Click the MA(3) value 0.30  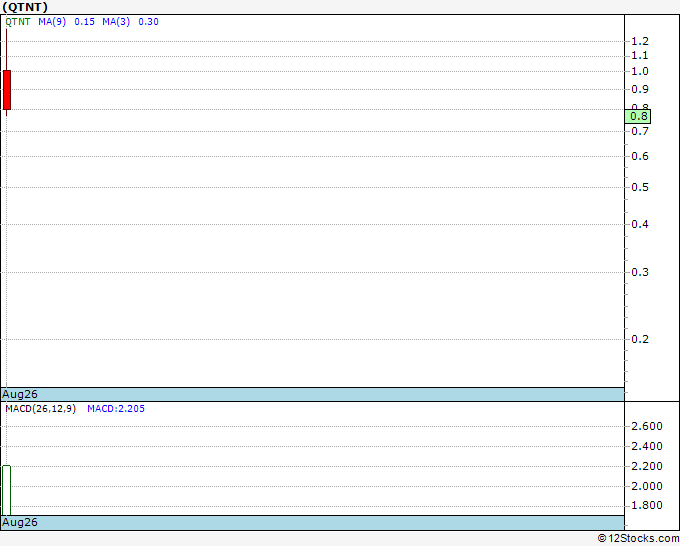[x=148, y=22]
